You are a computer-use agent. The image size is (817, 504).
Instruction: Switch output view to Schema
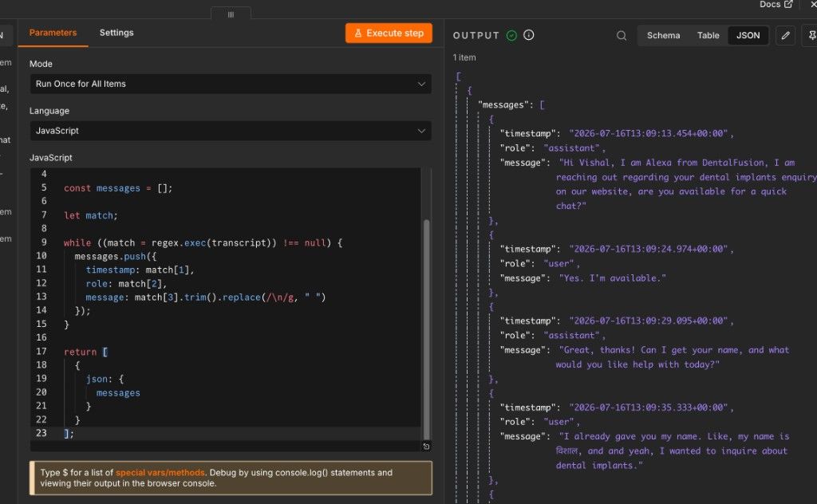click(x=663, y=35)
